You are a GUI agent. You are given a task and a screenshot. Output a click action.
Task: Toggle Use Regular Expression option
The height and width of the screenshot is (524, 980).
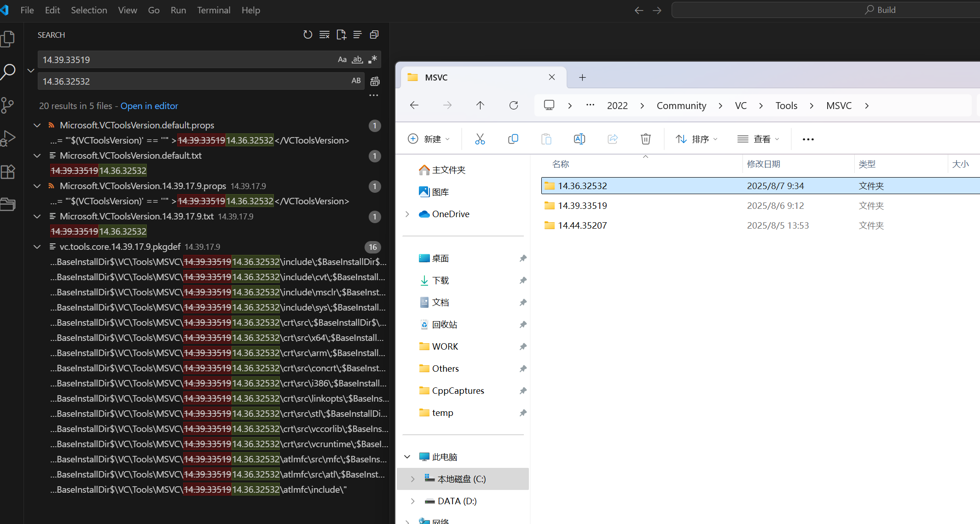click(x=372, y=59)
